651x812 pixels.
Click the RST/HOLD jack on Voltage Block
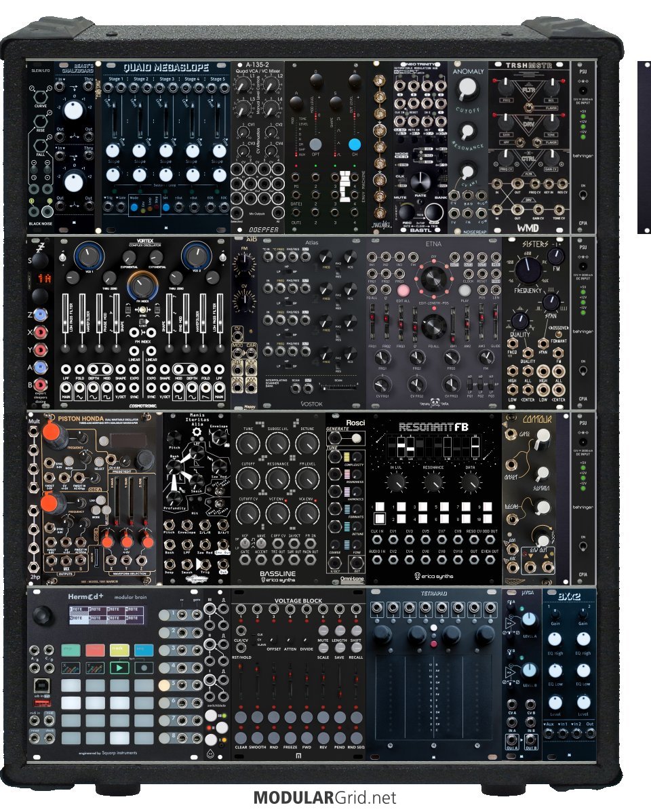[241, 649]
